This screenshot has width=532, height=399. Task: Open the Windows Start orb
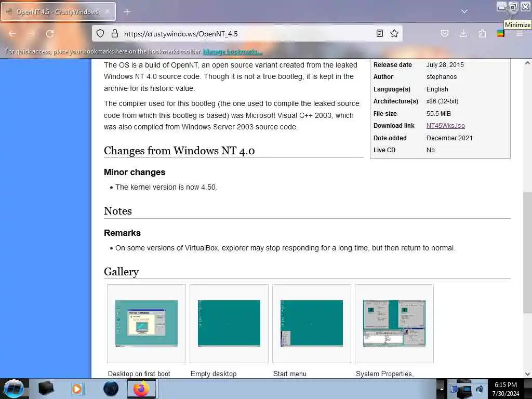coord(14,389)
